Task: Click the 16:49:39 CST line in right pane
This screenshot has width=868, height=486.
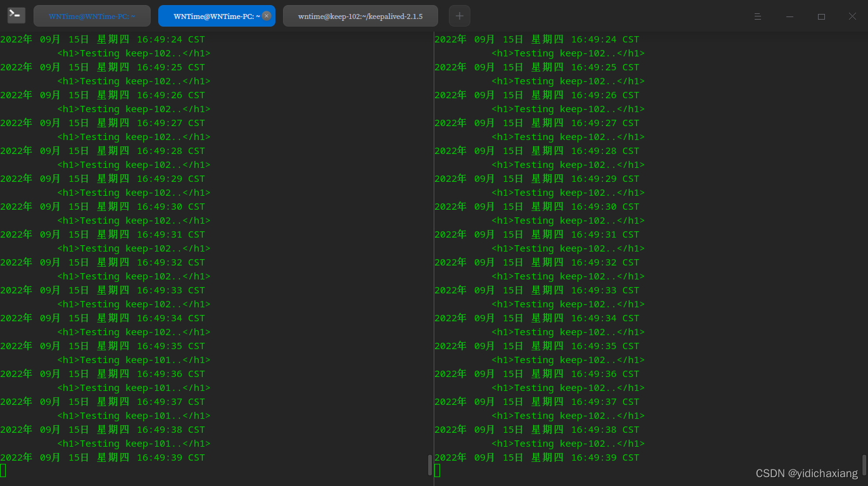Action: (537, 457)
